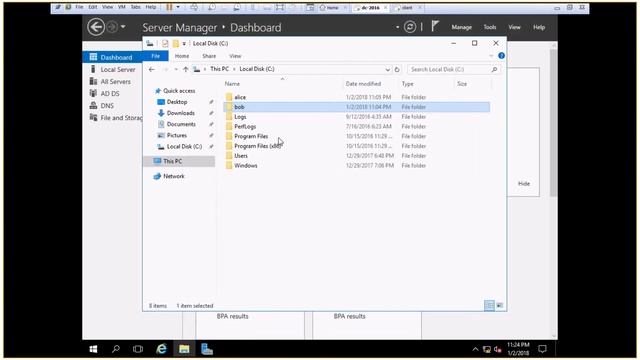Open Explorer Home ribbon tab

tap(182, 56)
